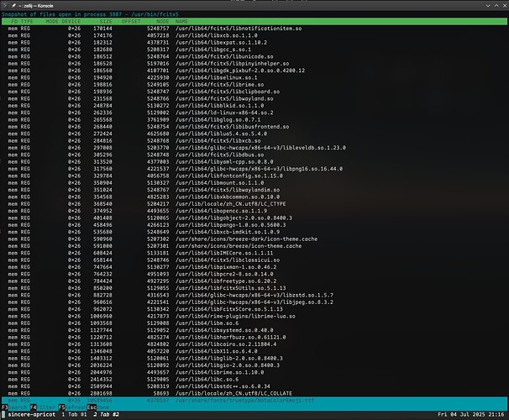Image resolution: width=509 pixels, height=420 pixels.
Task: Select the libclassicui.so row
Action: pos(254,260)
